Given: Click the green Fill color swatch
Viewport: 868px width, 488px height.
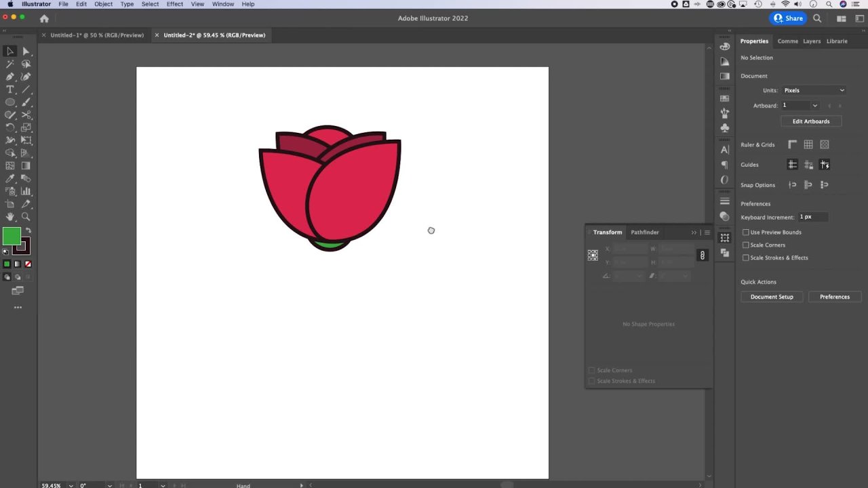Looking at the screenshot, I should (x=12, y=236).
